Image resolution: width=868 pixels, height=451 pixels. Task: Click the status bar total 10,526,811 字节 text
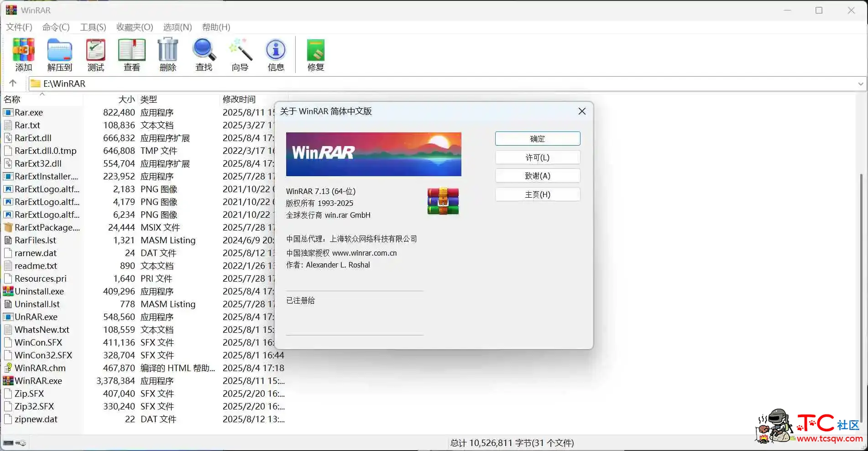pos(512,443)
